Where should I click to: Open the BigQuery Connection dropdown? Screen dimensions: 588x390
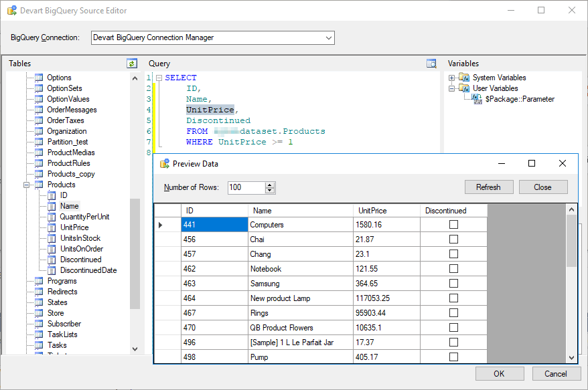point(327,37)
